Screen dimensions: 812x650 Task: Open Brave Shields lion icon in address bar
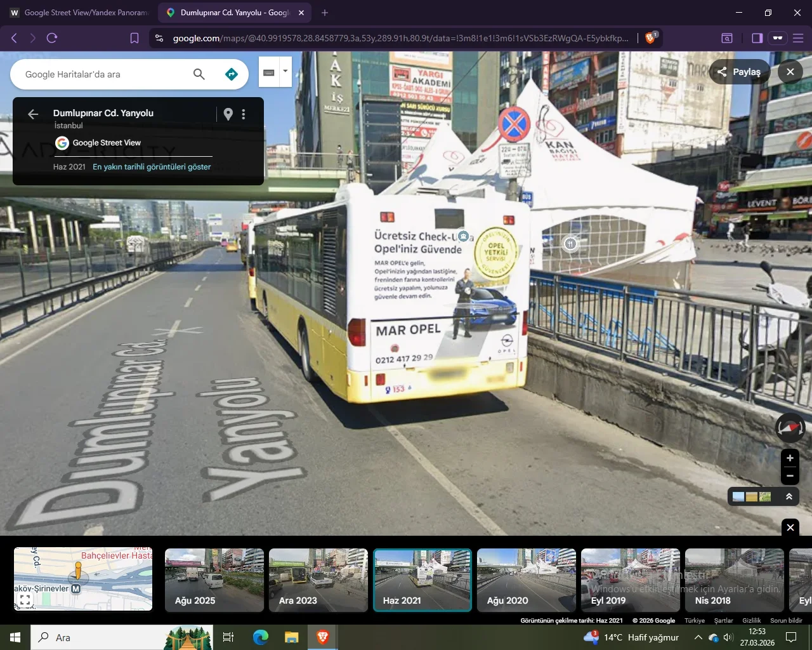click(650, 38)
